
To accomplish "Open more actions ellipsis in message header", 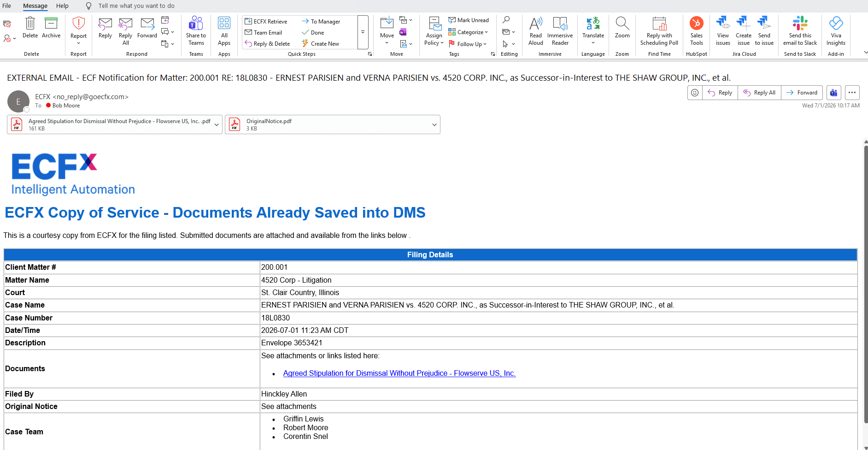I will 852,93.
